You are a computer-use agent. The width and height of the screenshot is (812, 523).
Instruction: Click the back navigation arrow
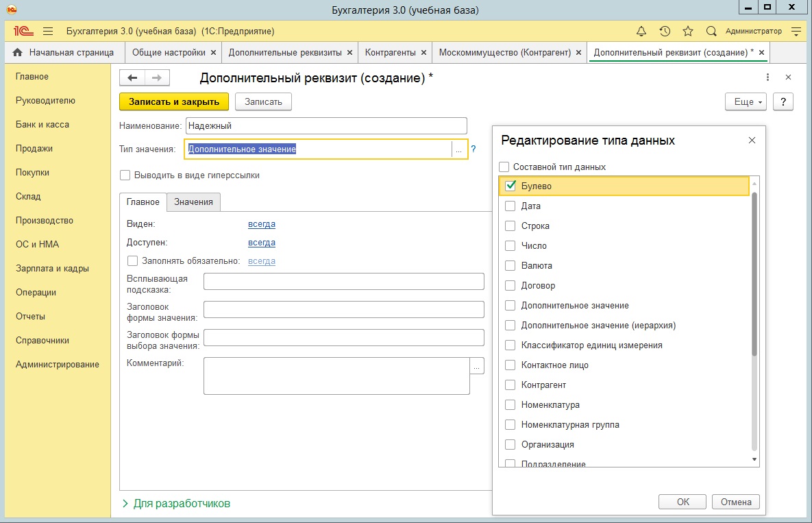132,78
